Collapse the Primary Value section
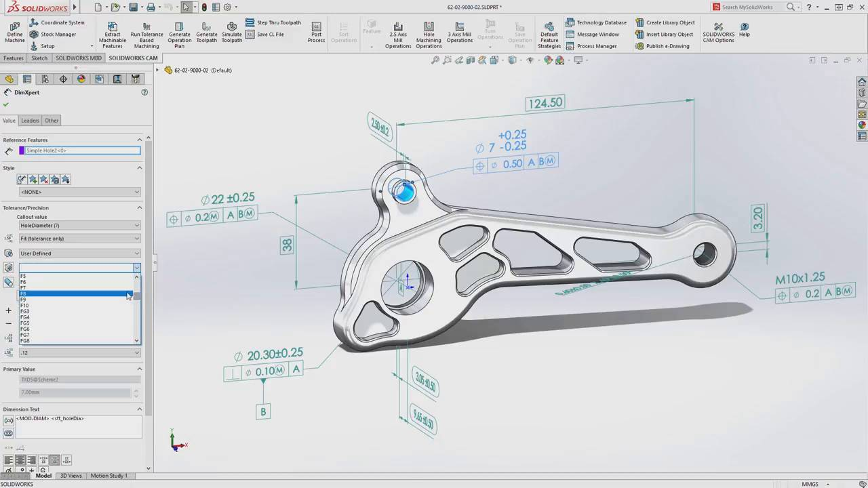The image size is (868, 488). click(x=140, y=369)
